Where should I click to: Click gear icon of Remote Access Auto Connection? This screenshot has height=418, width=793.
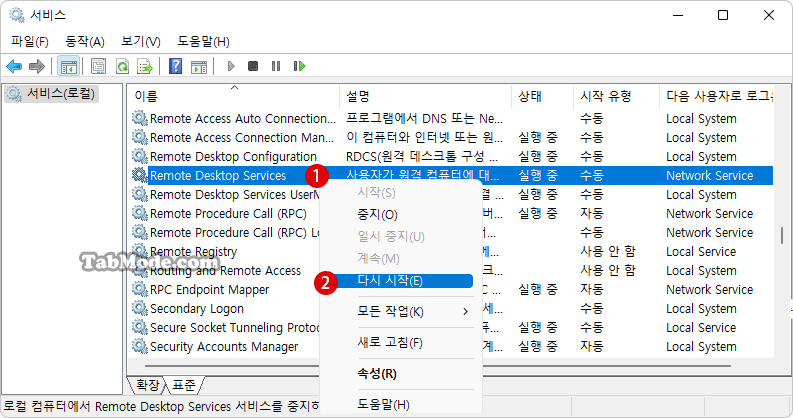point(140,118)
